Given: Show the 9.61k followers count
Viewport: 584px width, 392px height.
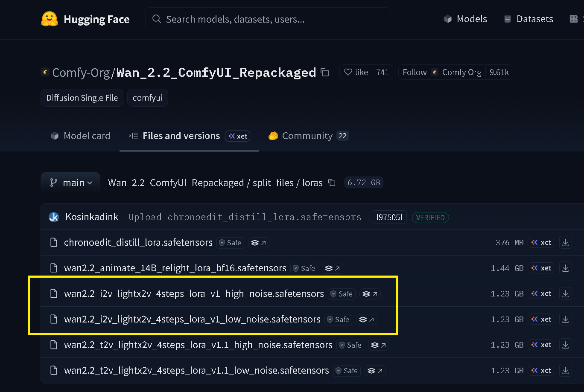Looking at the screenshot, I should point(499,73).
